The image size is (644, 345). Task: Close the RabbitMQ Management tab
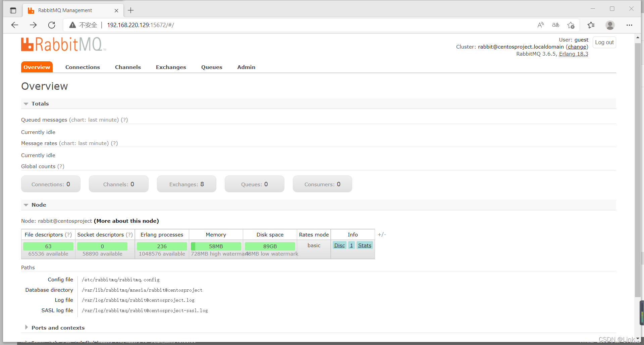[116, 10]
